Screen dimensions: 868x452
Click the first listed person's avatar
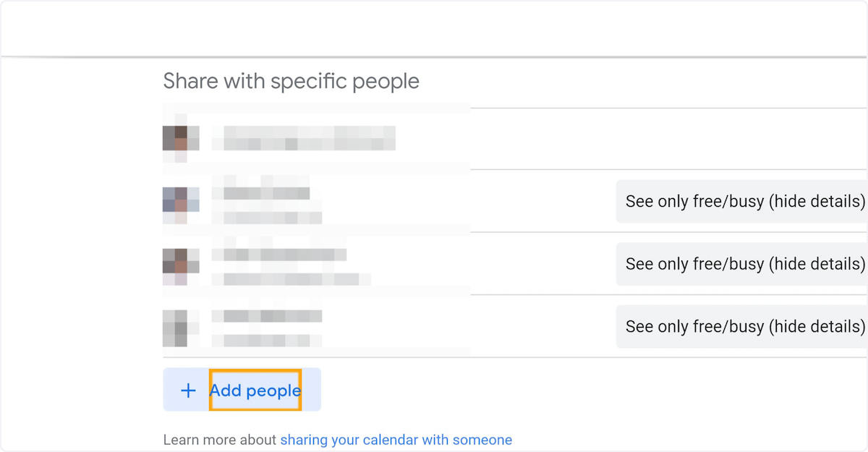(x=175, y=138)
